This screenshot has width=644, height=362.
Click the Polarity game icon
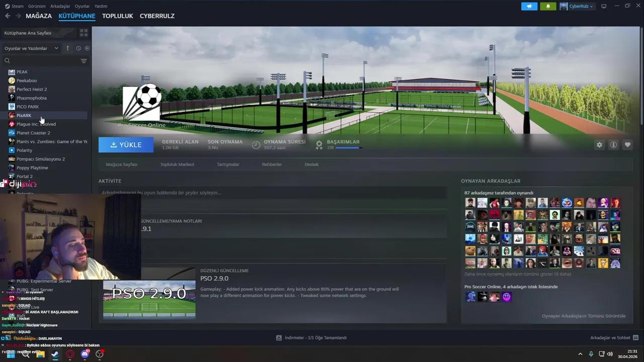click(12, 150)
